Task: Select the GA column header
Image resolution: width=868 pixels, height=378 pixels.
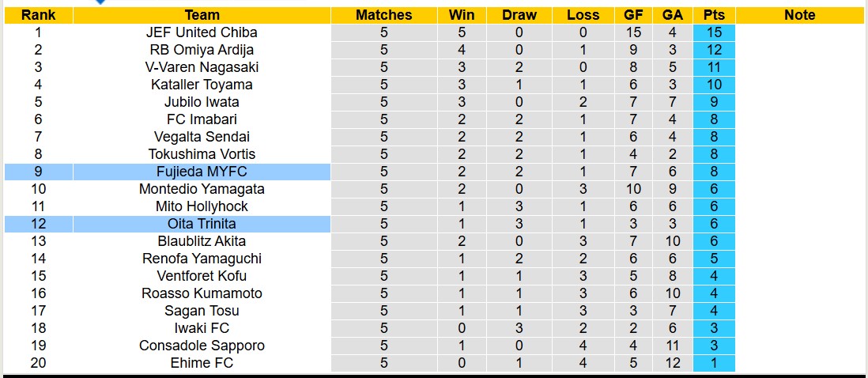Action: point(672,15)
